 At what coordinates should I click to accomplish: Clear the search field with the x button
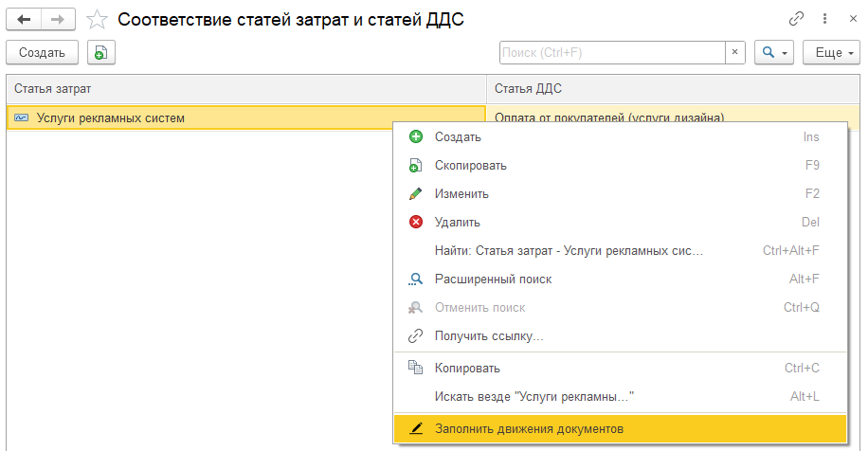[x=734, y=52]
